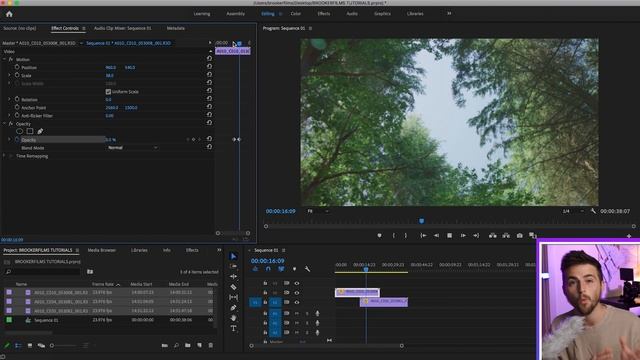This screenshot has width=640, height=360.
Task: Select the Ripple Edit tool
Action: tap(233, 276)
